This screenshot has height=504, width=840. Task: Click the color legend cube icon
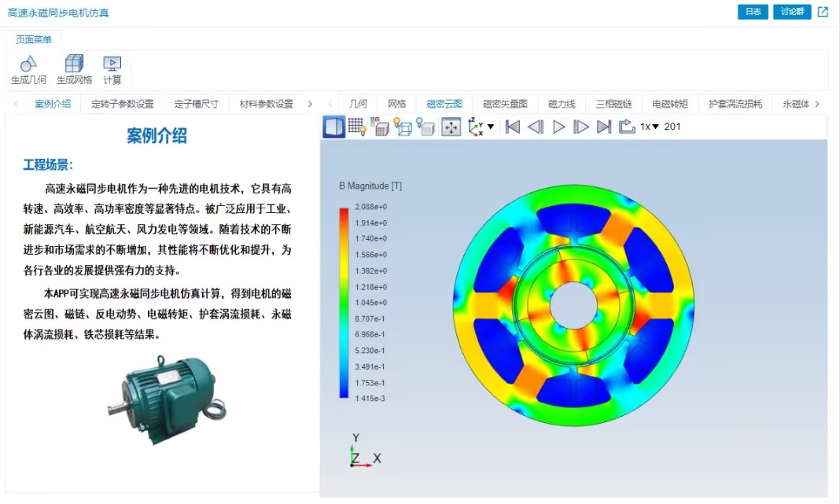pyautogui.click(x=380, y=127)
